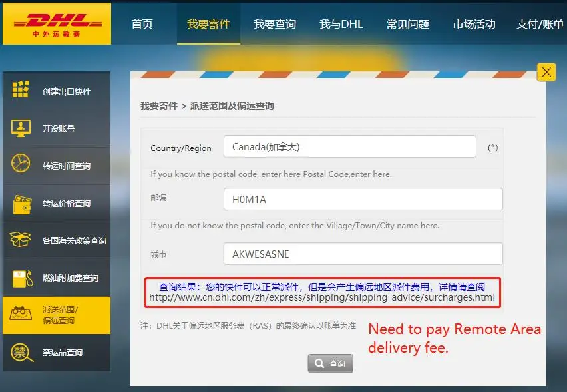Image resolution: width=567 pixels, height=392 pixels.
Task: Click the 禁 magnifier icon
Action: pyautogui.click(x=22, y=352)
